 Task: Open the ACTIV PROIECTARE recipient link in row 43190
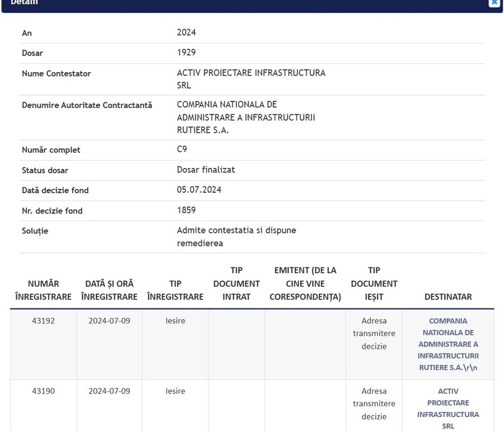[x=448, y=409]
